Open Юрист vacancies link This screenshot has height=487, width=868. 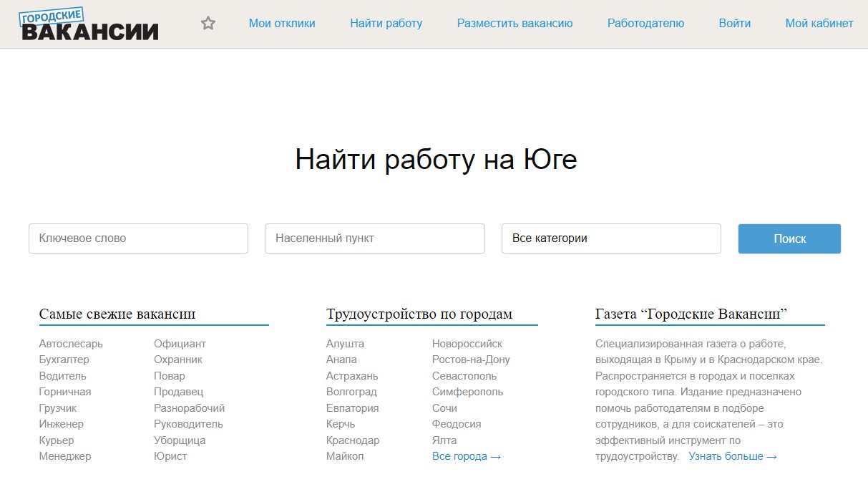pos(170,456)
